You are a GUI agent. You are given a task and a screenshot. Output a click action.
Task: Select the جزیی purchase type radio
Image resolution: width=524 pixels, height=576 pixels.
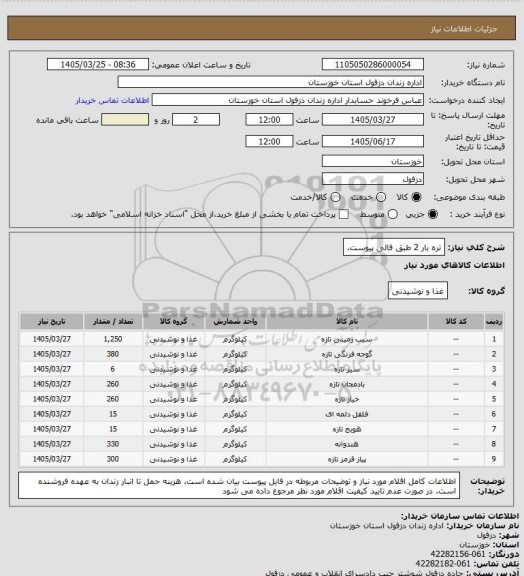pyautogui.click(x=433, y=214)
